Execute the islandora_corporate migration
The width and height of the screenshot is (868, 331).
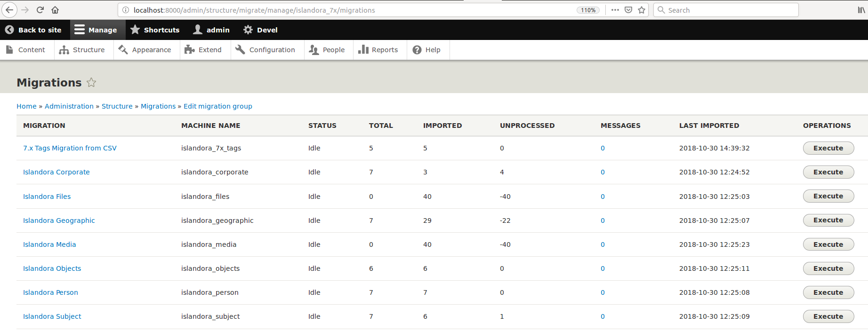coord(828,172)
